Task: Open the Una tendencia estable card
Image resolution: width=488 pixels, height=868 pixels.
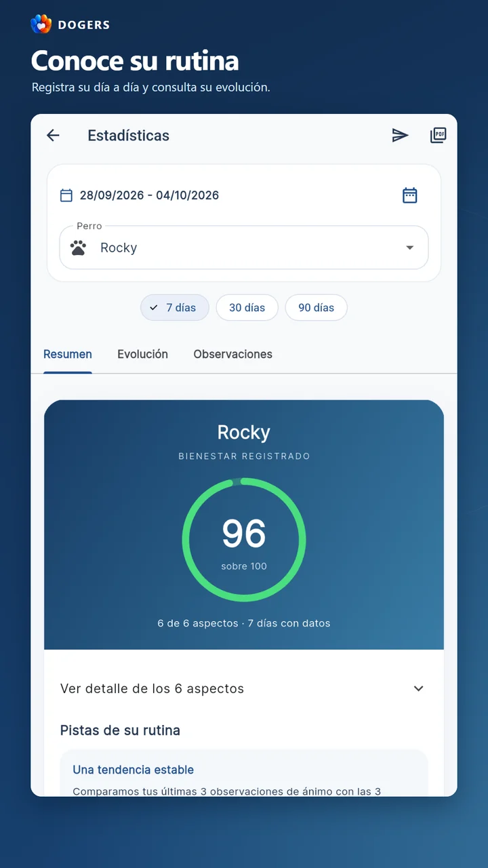Action: 244,773
